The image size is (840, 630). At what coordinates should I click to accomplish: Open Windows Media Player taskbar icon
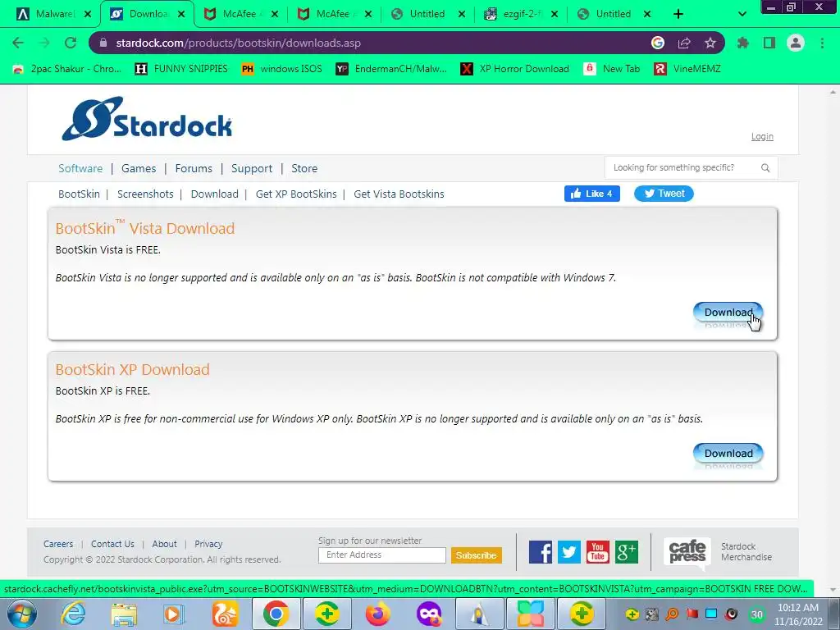click(x=173, y=614)
